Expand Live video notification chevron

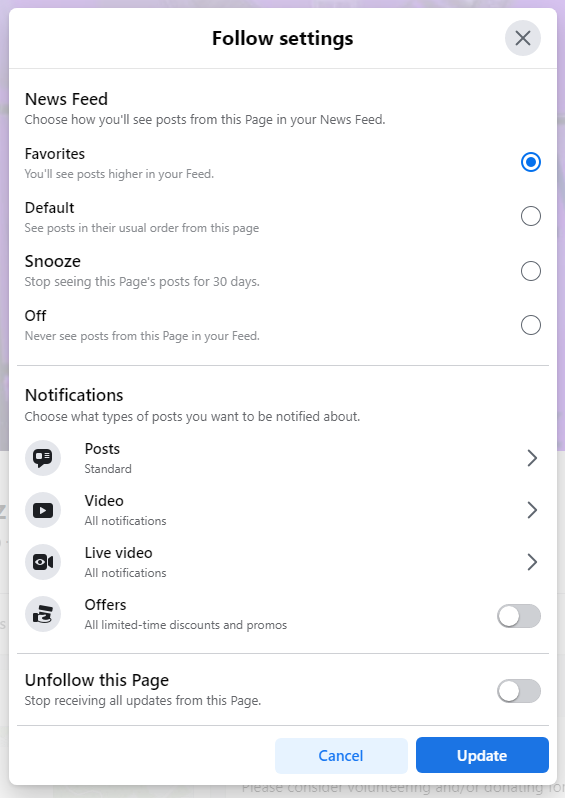532,562
